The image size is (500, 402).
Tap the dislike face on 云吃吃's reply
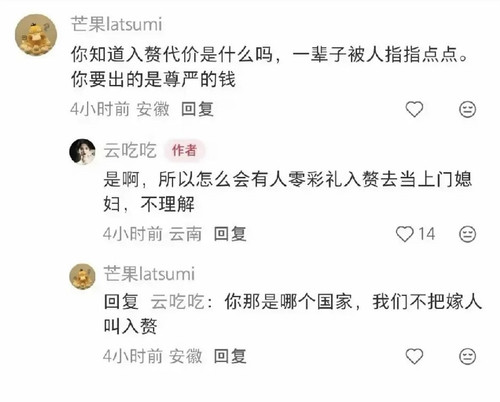pos(467,234)
